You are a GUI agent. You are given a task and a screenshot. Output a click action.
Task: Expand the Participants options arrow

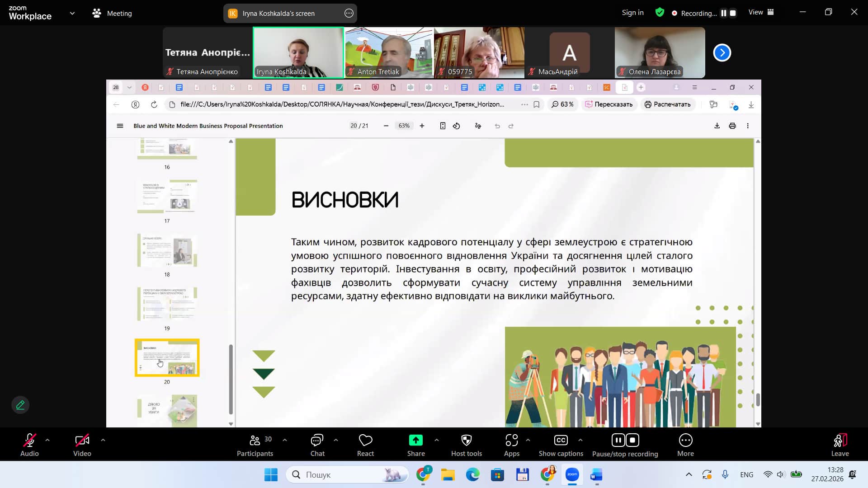(284, 440)
